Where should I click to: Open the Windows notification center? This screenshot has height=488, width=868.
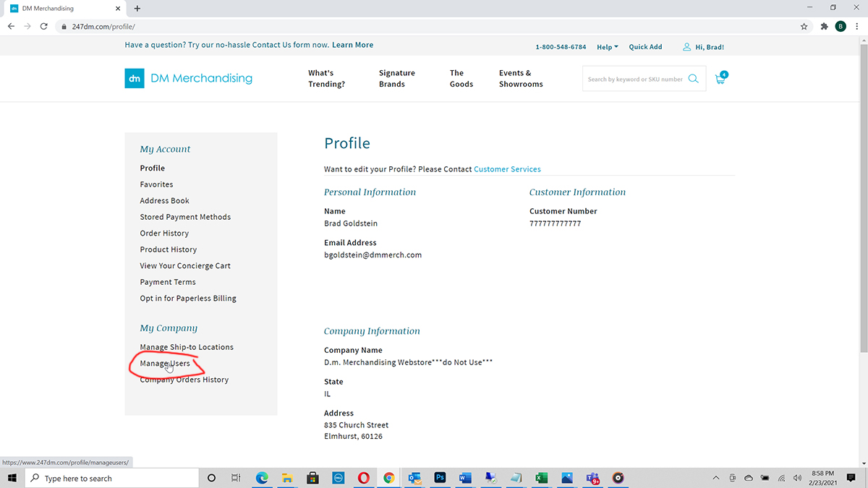[852, 478]
